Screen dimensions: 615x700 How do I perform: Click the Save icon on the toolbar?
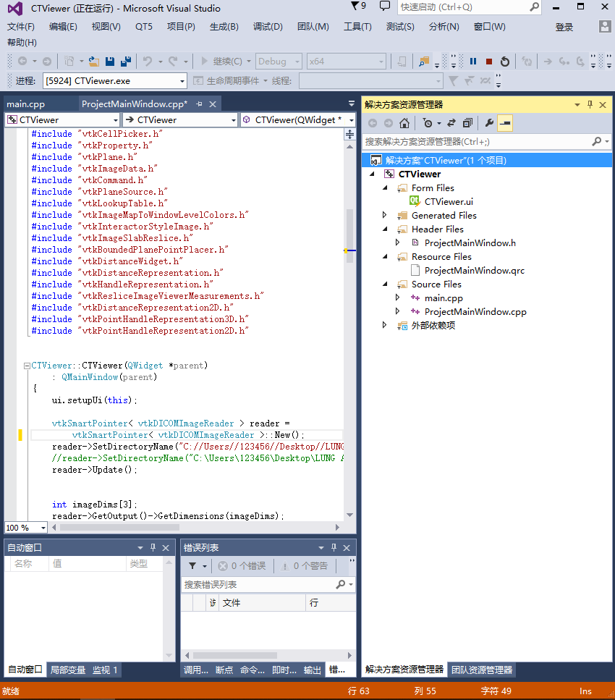[110, 62]
